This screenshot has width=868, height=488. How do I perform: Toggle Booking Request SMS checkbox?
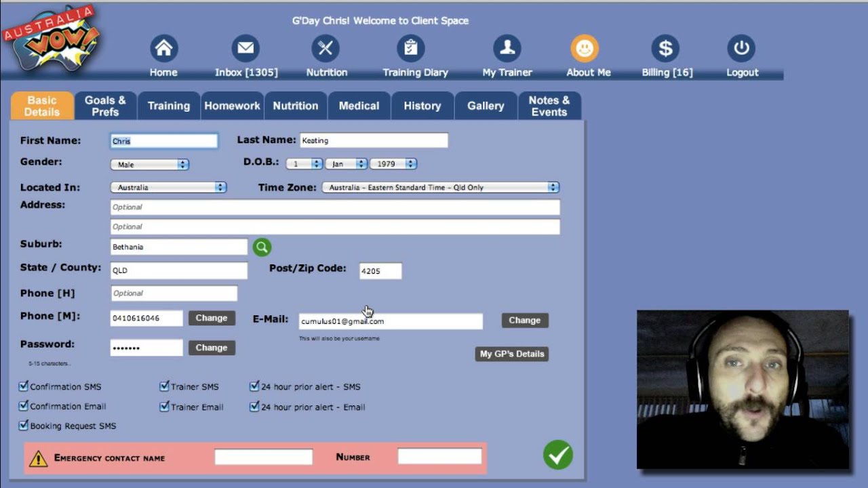(24, 426)
